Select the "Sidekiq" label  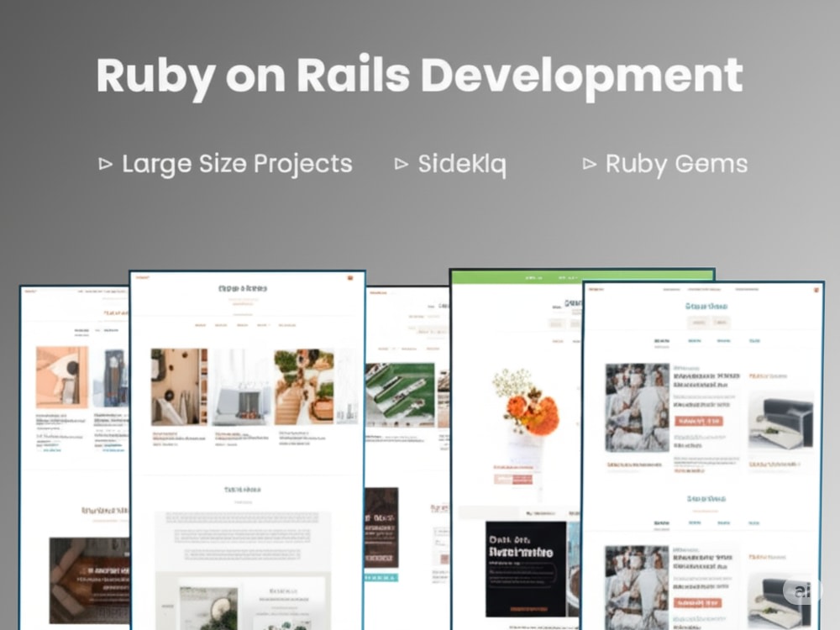(x=462, y=164)
